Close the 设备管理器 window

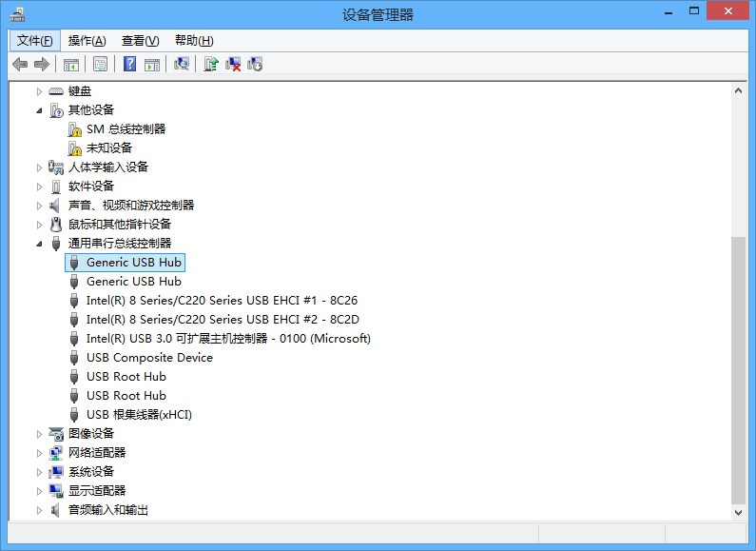coord(728,11)
